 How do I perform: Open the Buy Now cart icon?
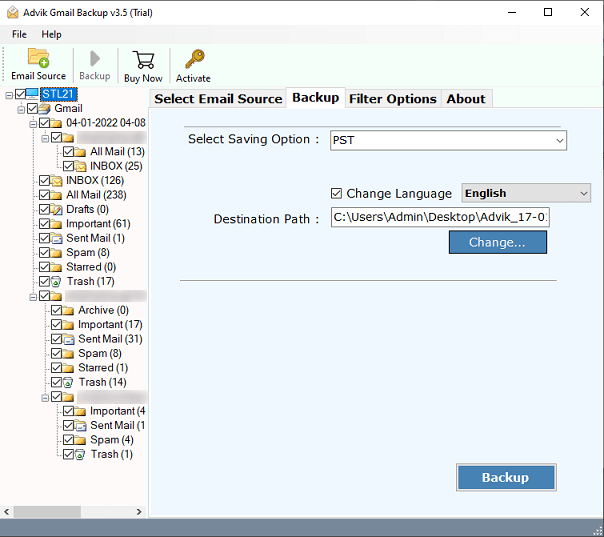click(143, 60)
